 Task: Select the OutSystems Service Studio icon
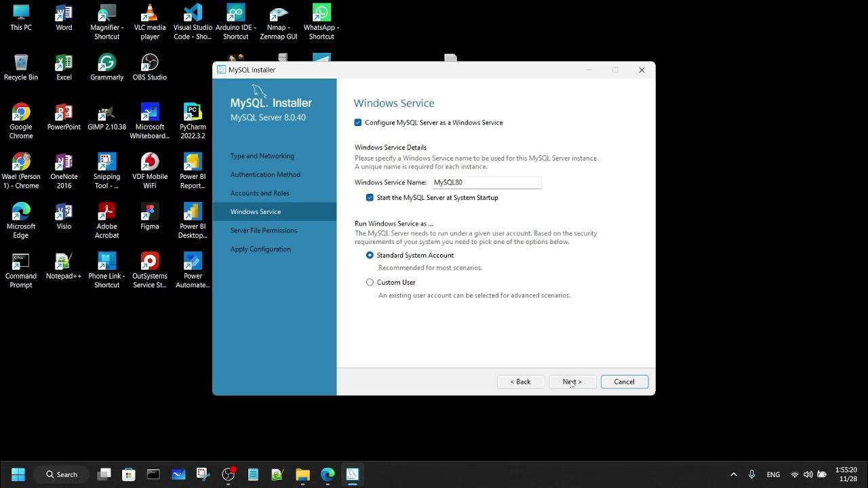[150, 270]
